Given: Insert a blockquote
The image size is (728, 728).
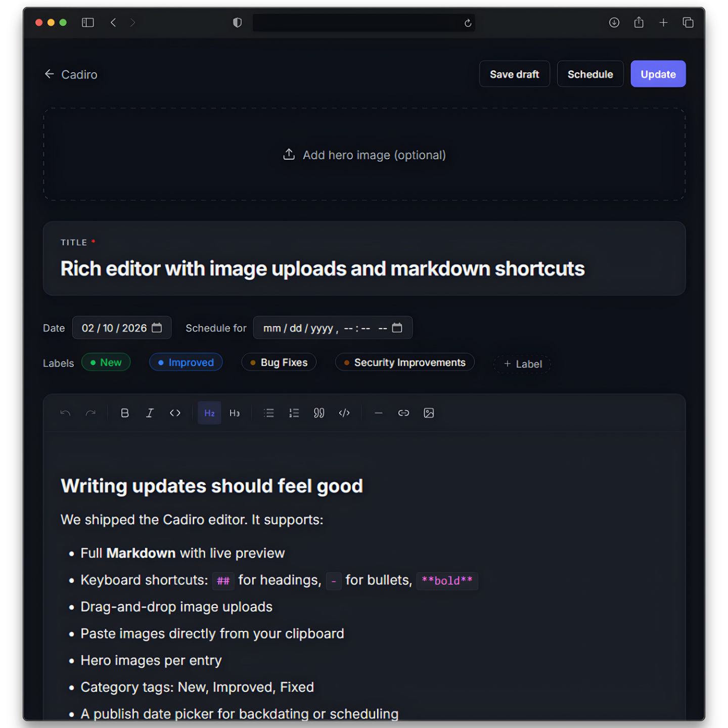Looking at the screenshot, I should (x=319, y=413).
